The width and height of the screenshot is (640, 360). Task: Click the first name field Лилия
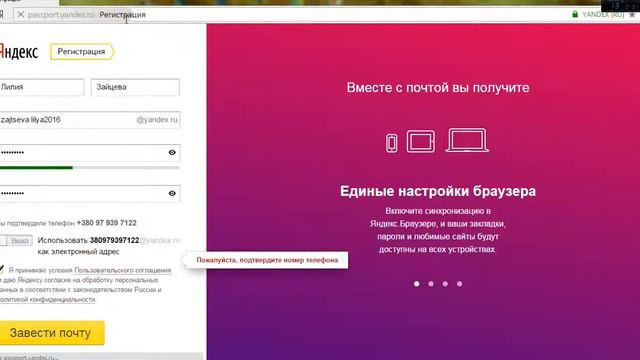[x=42, y=87]
